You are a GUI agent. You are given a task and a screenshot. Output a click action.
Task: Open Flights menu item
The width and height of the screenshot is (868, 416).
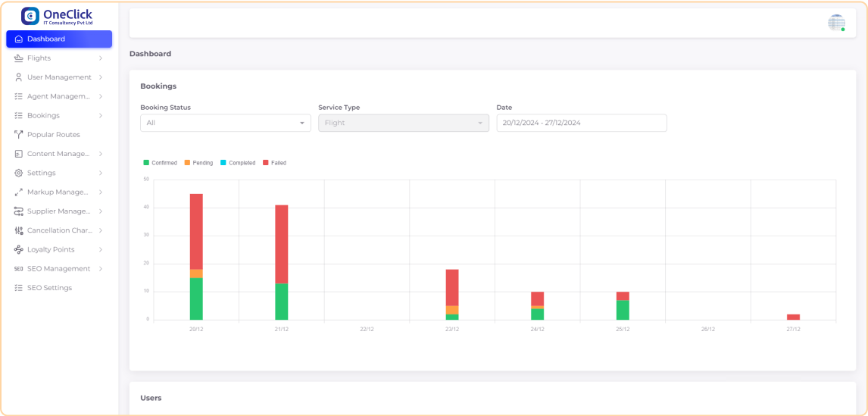[59, 58]
